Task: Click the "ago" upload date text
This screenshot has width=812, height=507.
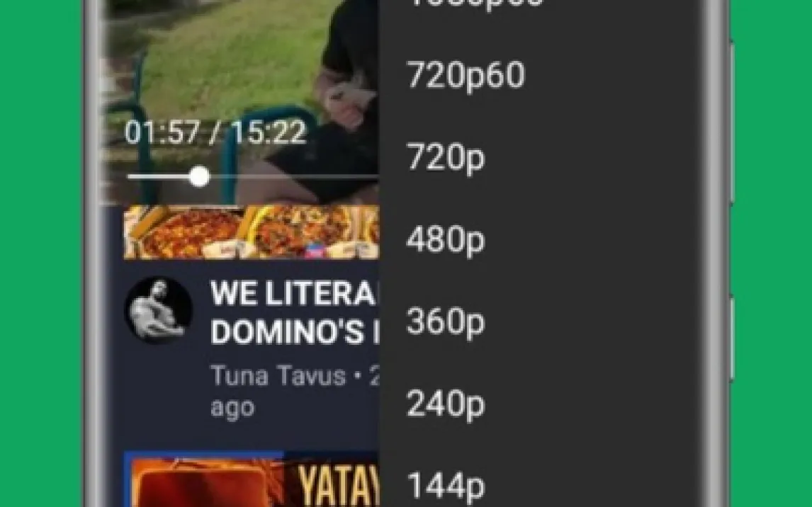Action: [x=232, y=409]
